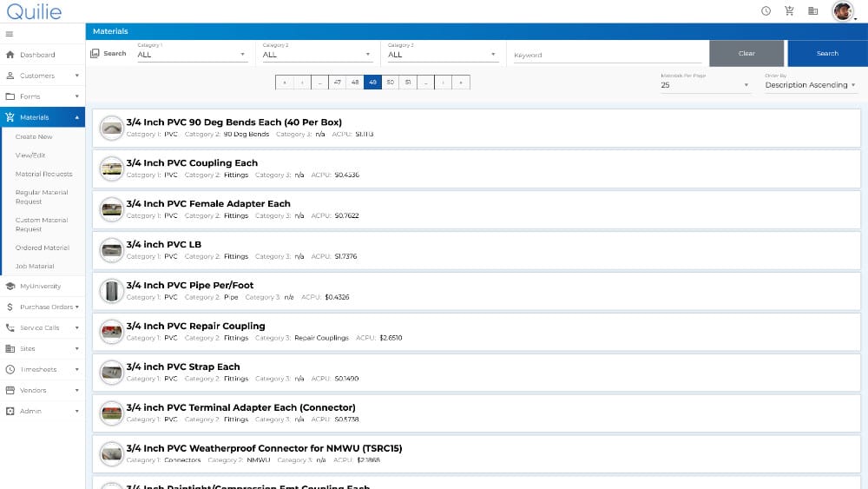Click the Quilie logo
The width and height of the screenshot is (868, 489).
coord(35,11)
